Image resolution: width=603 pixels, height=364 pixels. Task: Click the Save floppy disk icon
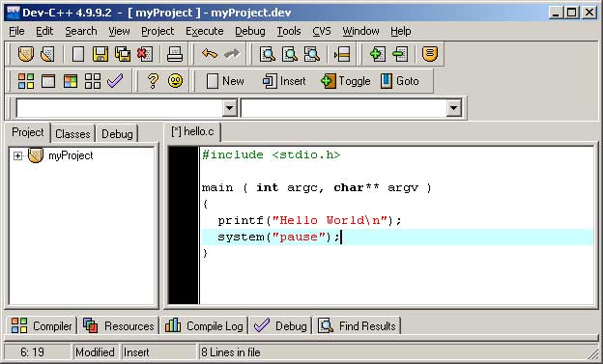pos(100,54)
